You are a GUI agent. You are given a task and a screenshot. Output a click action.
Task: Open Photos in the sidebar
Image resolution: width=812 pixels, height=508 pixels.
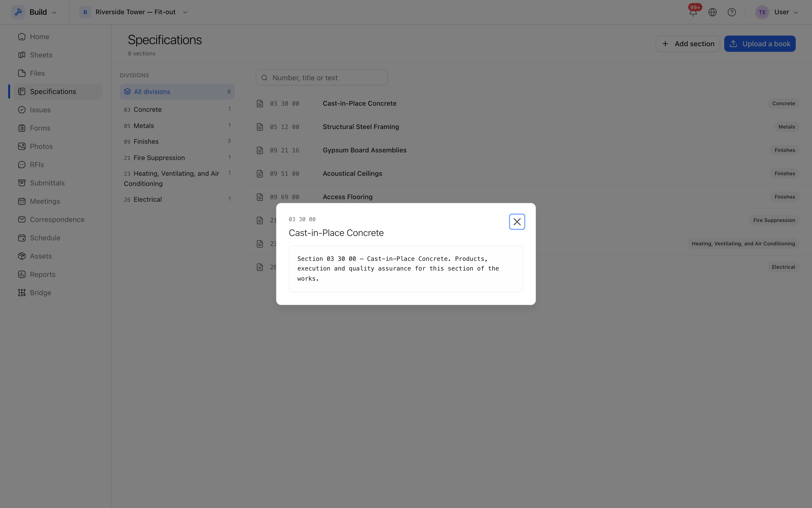click(x=58, y=147)
